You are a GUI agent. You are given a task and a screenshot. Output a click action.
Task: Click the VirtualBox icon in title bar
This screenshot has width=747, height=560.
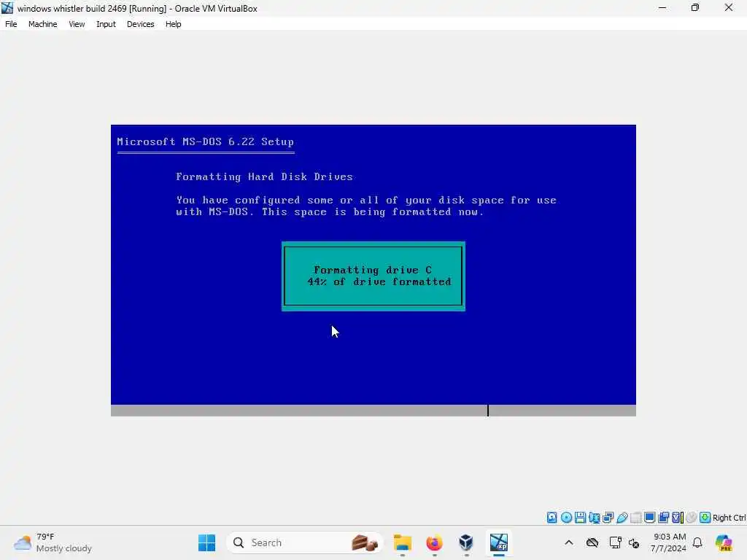click(7, 8)
